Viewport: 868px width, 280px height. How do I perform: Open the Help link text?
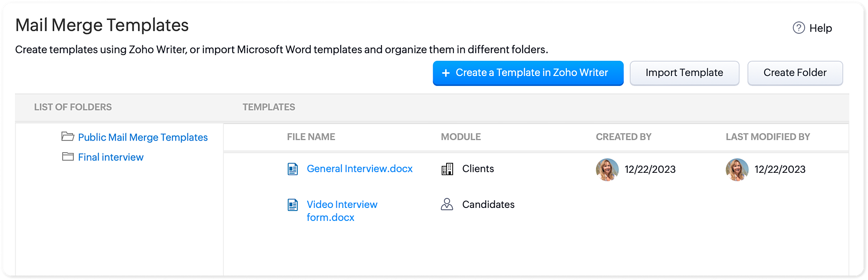click(x=820, y=28)
